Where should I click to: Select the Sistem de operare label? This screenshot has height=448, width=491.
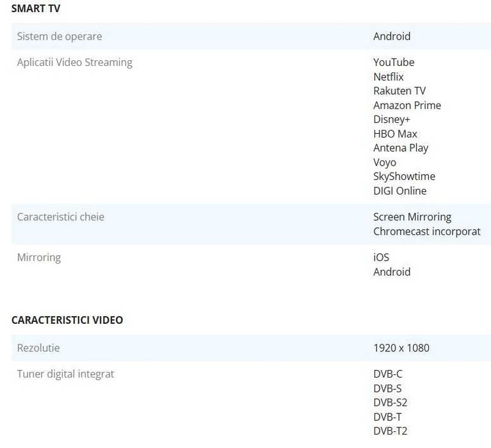[x=60, y=36]
